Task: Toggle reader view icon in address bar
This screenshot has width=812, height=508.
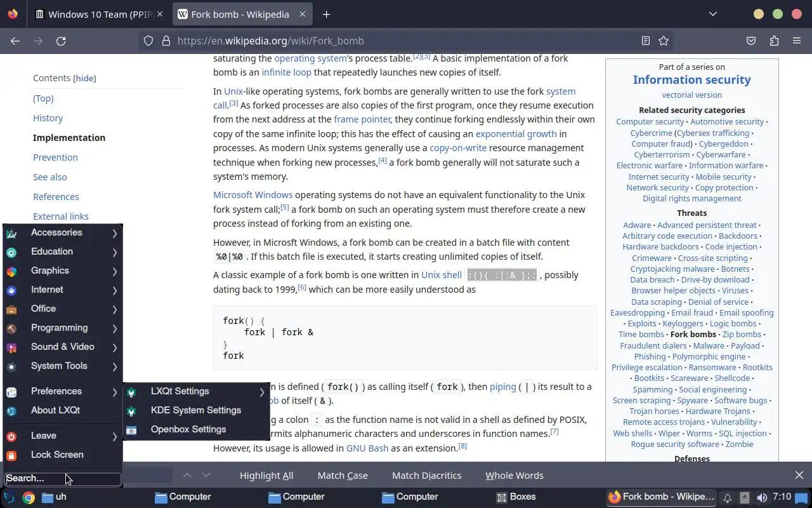Action: tap(646, 41)
